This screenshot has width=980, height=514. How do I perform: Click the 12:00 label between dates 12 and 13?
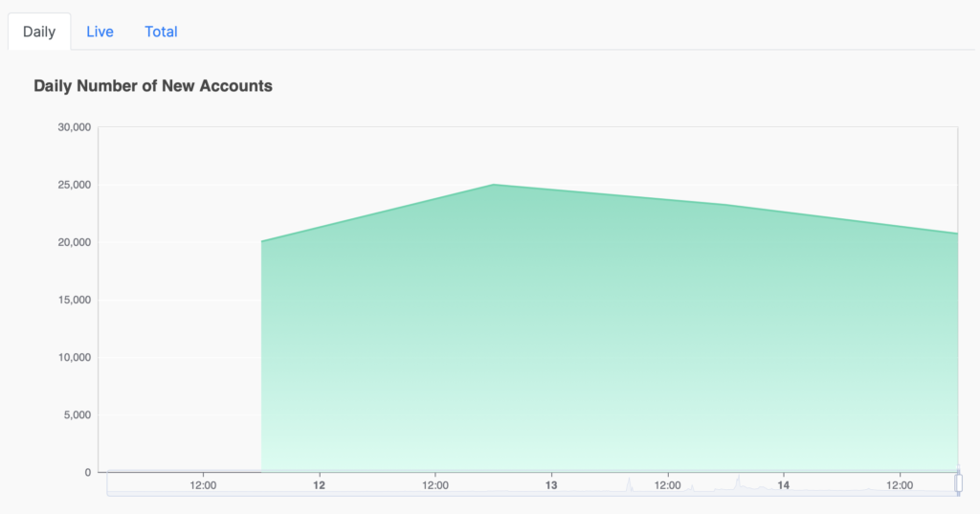coord(435,485)
